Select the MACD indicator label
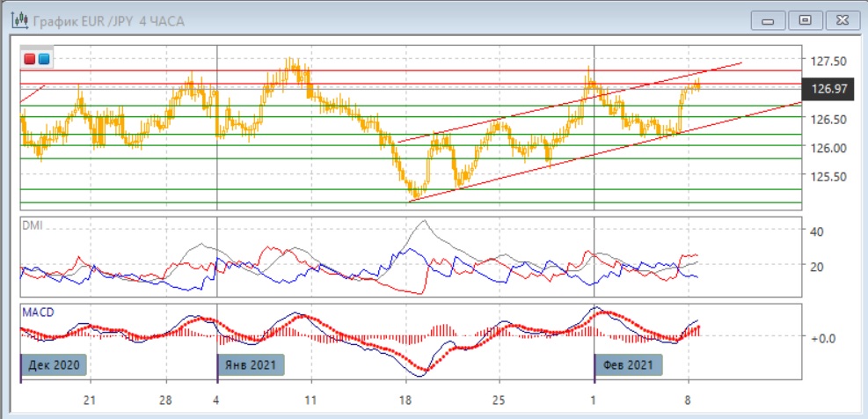Screen dimensions: 868x419 pyautogui.click(x=36, y=312)
